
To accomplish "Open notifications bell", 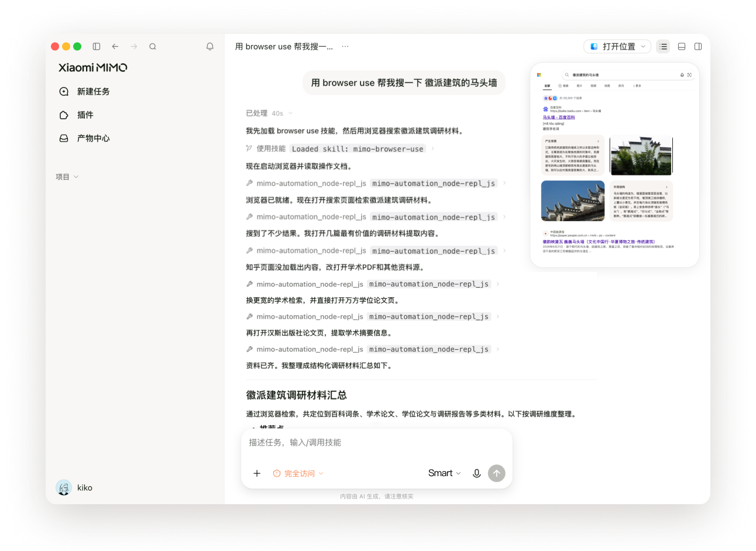I will click(210, 46).
